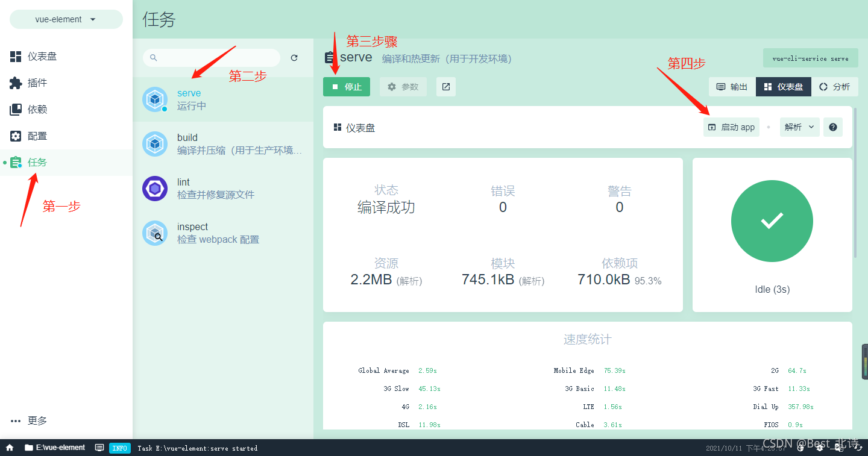
Task: Open the 参数 parameters button
Action: (x=403, y=87)
